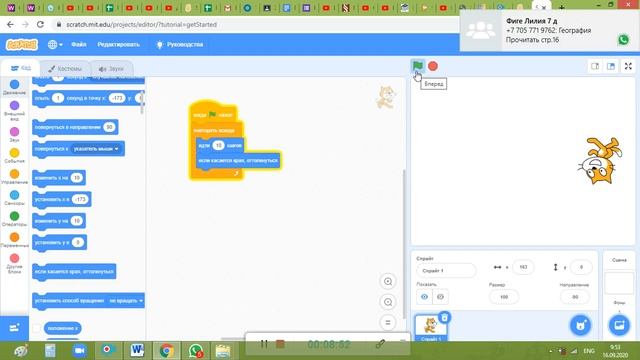Reset workspace zoom to default
The image size is (640, 360).
point(388,322)
